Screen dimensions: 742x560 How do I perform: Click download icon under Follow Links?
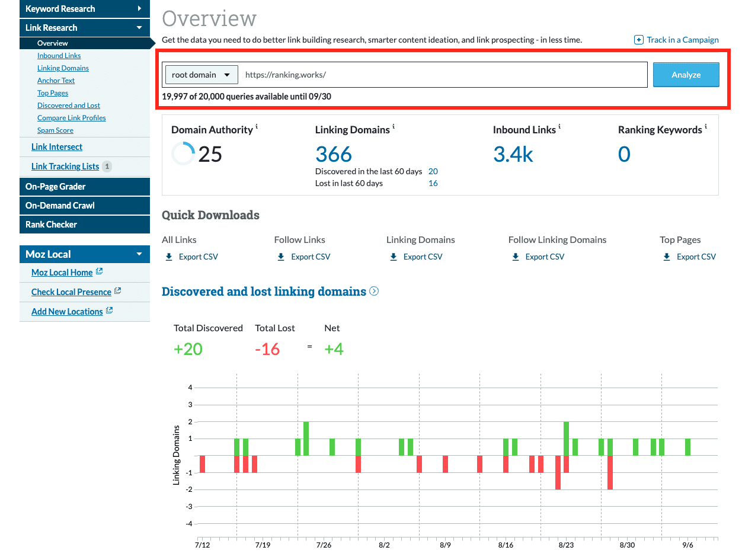[281, 257]
